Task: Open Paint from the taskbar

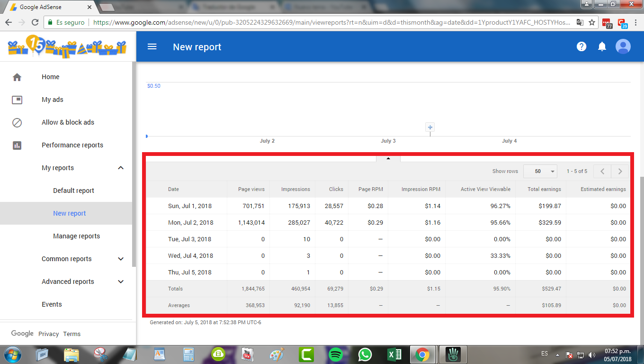Action: [x=277, y=354]
